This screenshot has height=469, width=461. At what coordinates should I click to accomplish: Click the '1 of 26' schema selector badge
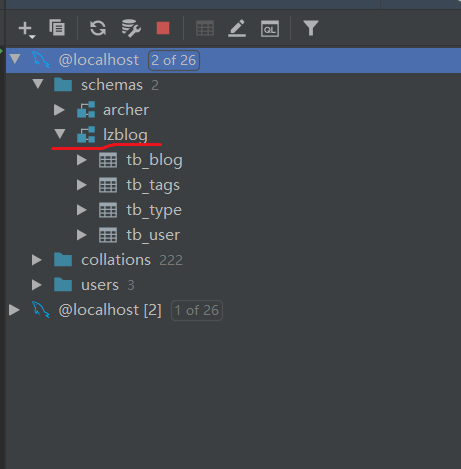(197, 311)
